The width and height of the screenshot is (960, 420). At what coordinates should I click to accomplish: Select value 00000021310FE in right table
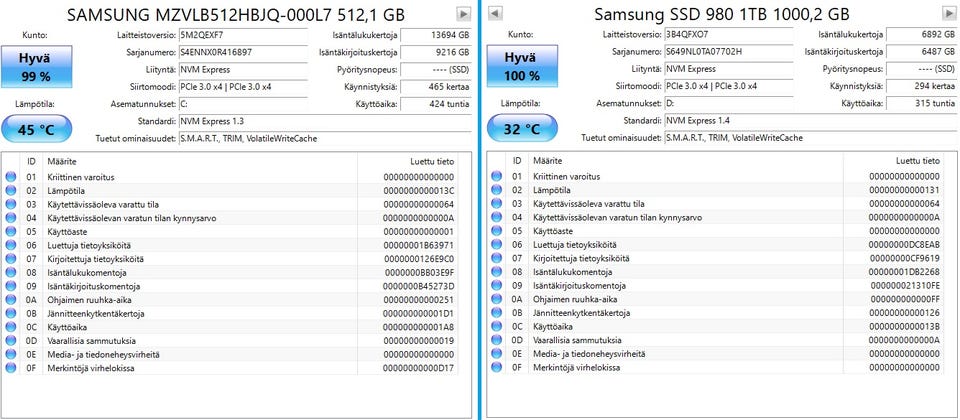tap(904, 285)
